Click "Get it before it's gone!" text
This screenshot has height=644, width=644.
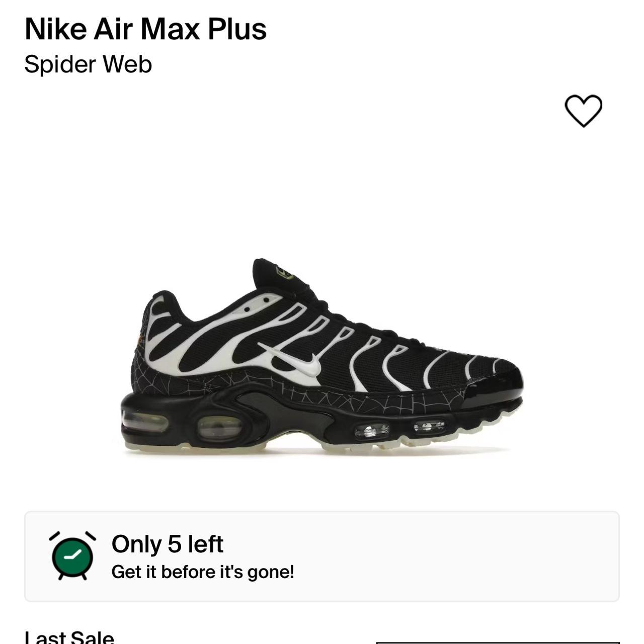tap(203, 572)
